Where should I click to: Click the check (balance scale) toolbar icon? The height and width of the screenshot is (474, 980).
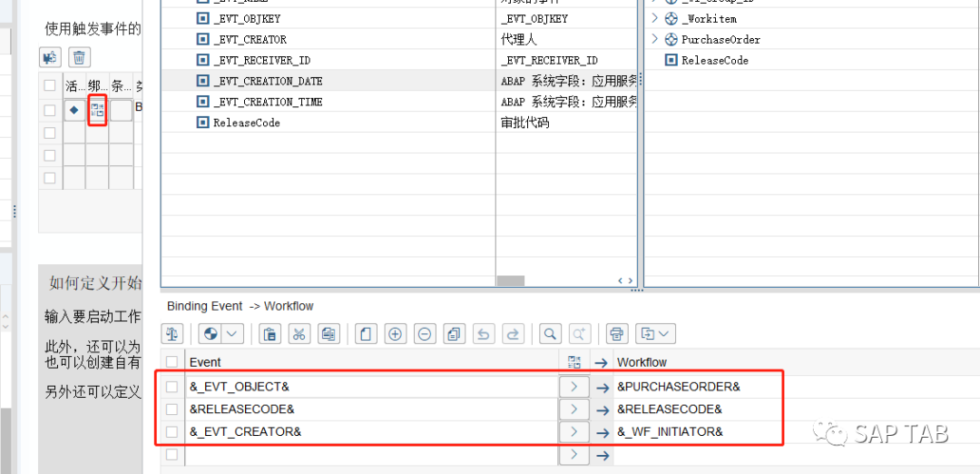pos(171,334)
